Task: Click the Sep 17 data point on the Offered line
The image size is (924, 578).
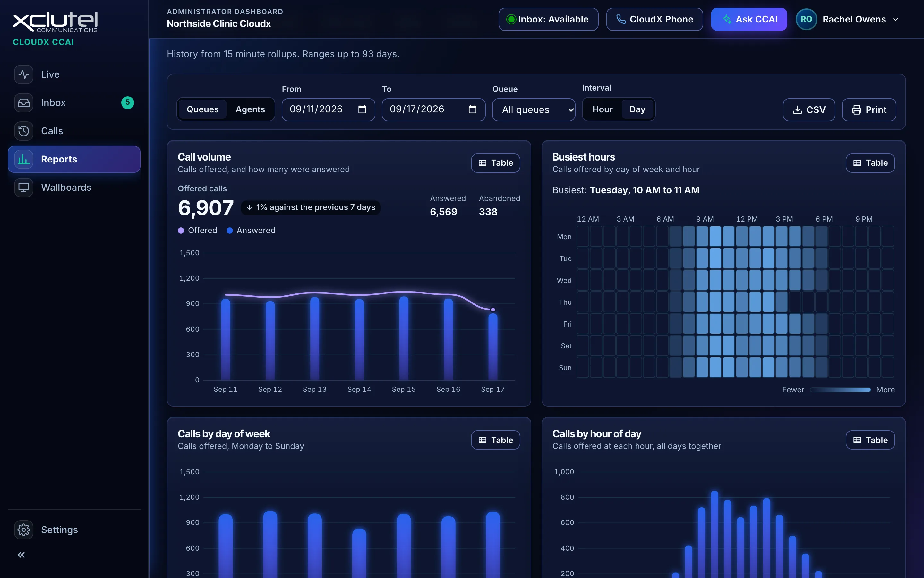Action: [x=493, y=310]
